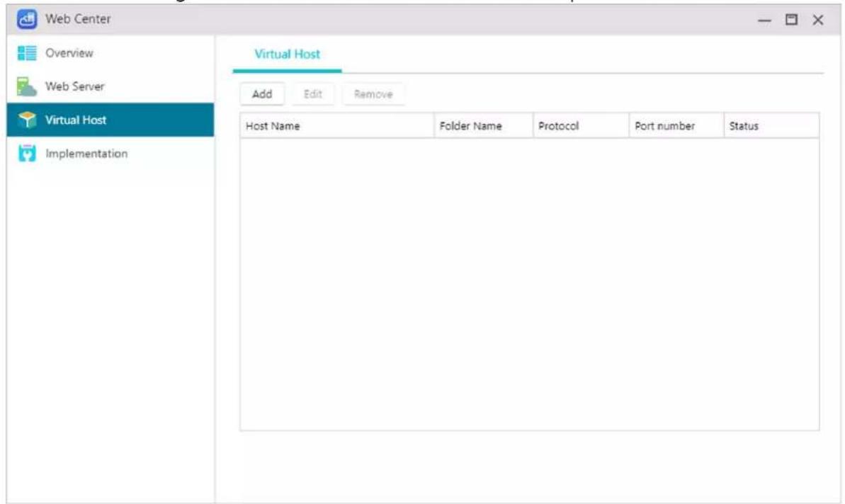Click the Implementation sidebar icon
The image size is (845, 504).
pos(27,154)
